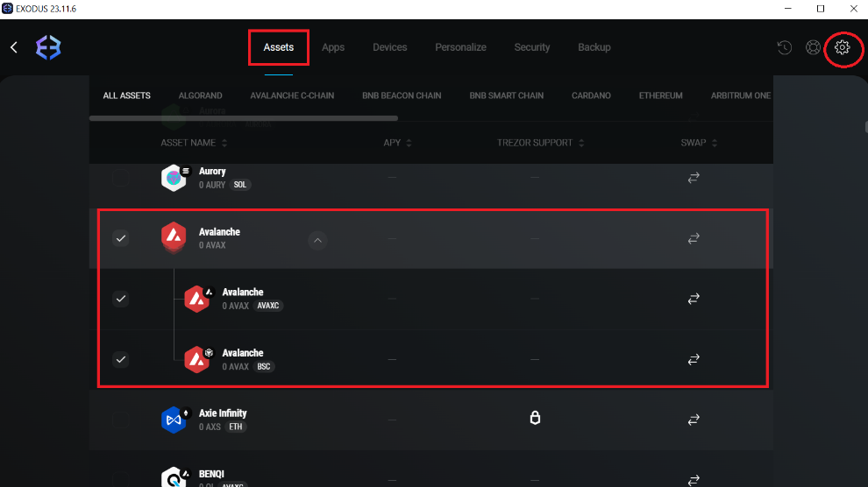Click the help lifebuoy icon
Screen dimensions: 868x487
point(813,47)
